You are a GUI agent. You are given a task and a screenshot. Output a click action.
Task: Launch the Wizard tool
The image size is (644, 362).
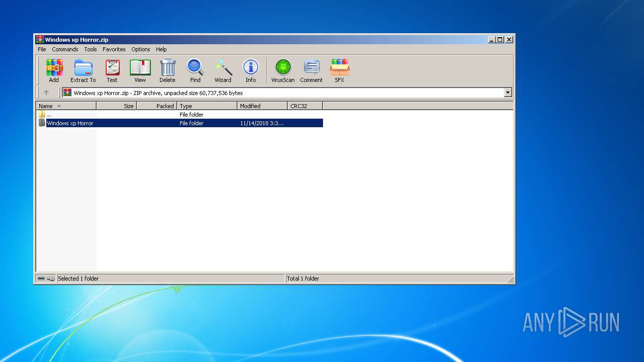point(223,70)
